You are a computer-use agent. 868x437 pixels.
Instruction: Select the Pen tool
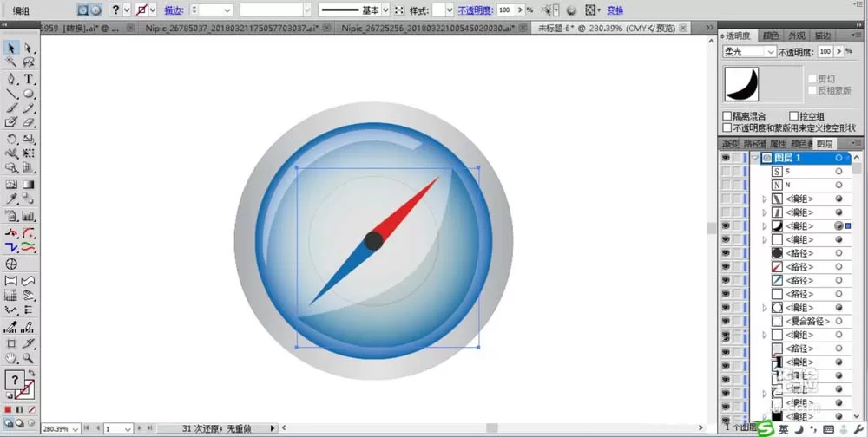[11, 79]
